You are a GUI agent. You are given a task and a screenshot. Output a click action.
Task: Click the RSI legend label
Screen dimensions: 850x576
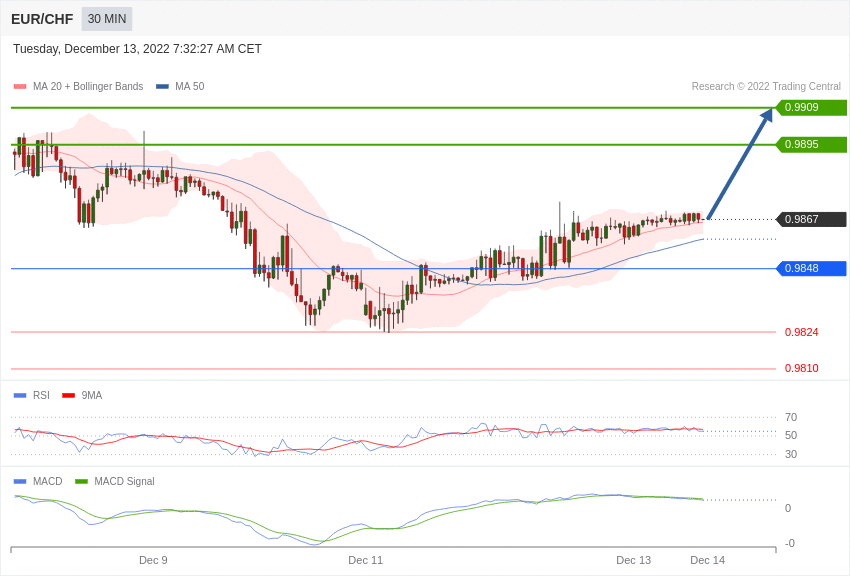pos(41,396)
